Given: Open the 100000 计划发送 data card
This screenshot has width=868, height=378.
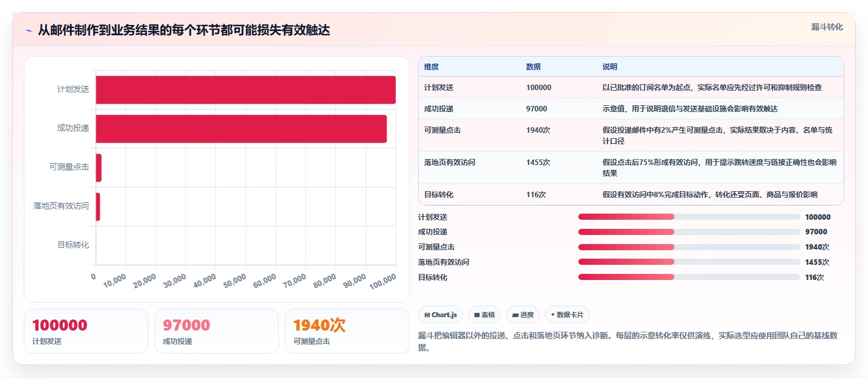Looking at the screenshot, I should (86, 331).
